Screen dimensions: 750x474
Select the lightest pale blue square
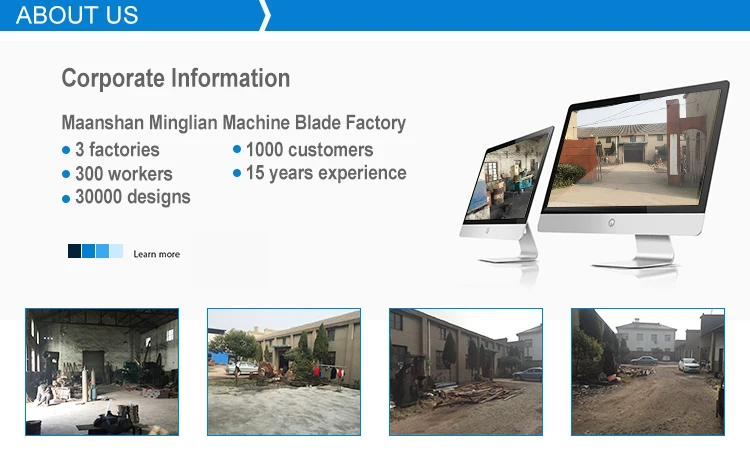[116, 251]
